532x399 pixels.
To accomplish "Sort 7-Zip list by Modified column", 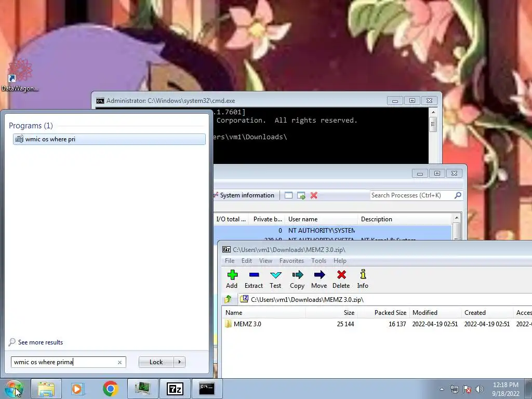I will point(435,312).
